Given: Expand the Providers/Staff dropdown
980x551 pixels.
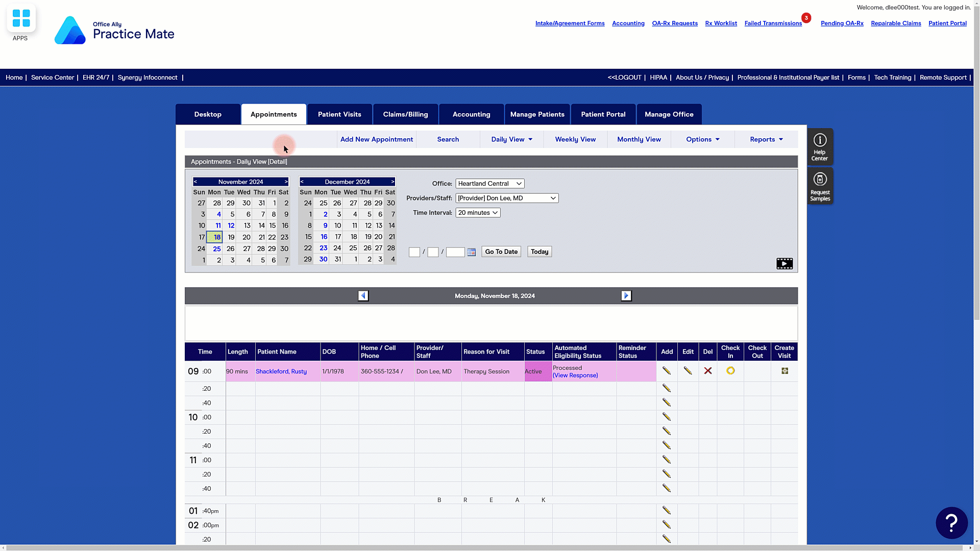Looking at the screenshot, I should (506, 198).
